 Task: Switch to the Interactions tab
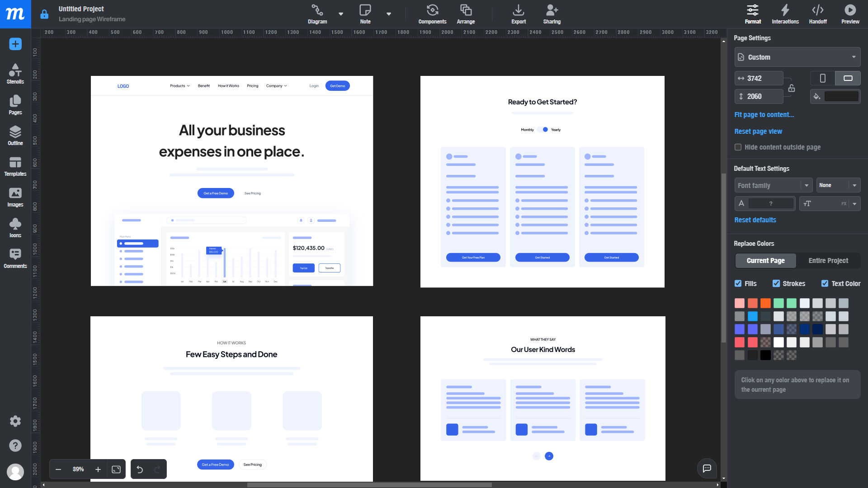point(785,14)
